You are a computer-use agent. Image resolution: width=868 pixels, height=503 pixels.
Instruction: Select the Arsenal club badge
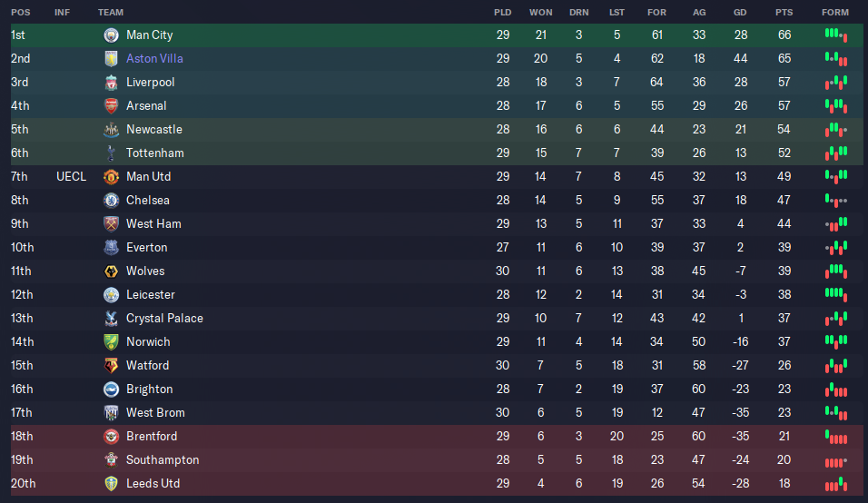(112, 105)
